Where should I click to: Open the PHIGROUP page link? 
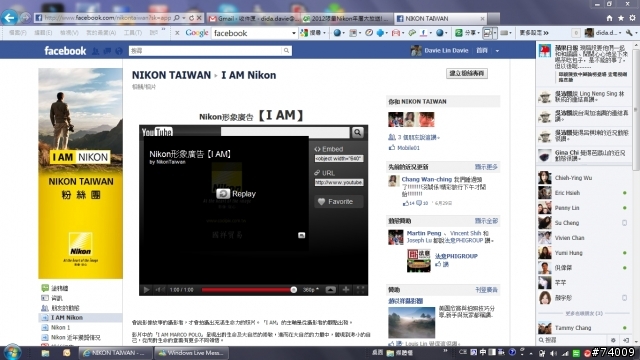pos(456,256)
